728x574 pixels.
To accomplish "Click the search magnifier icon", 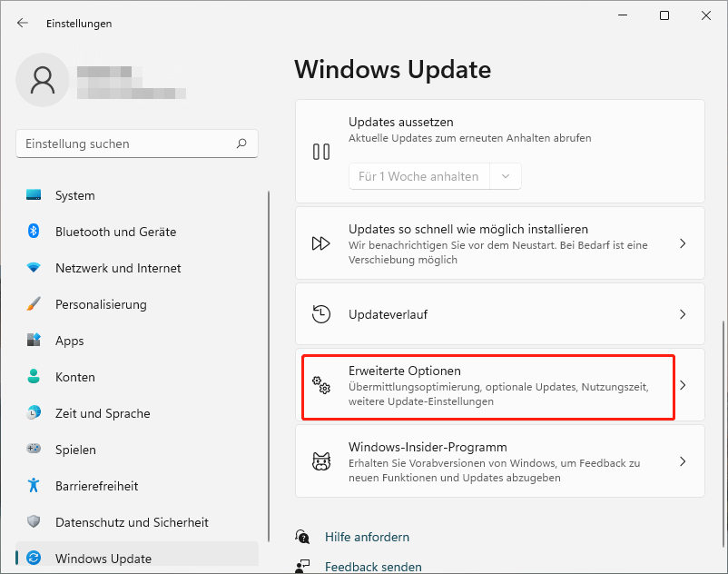I will coord(241,143).
